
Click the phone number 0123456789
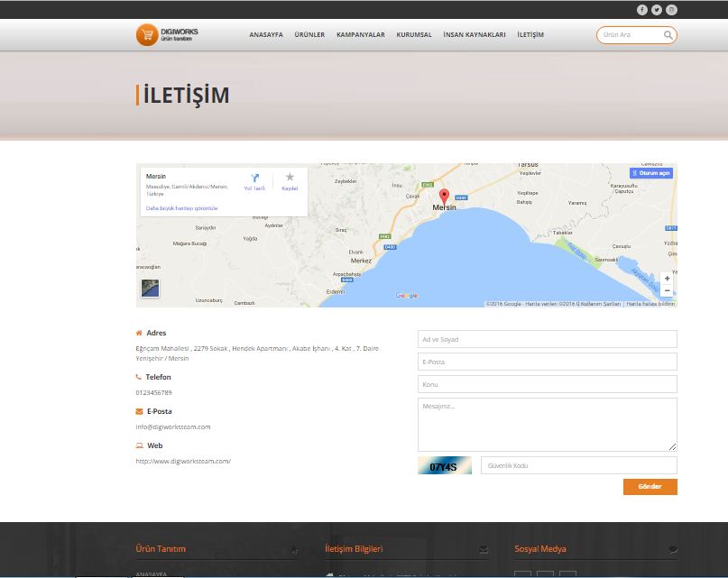[x=153, y=393]
